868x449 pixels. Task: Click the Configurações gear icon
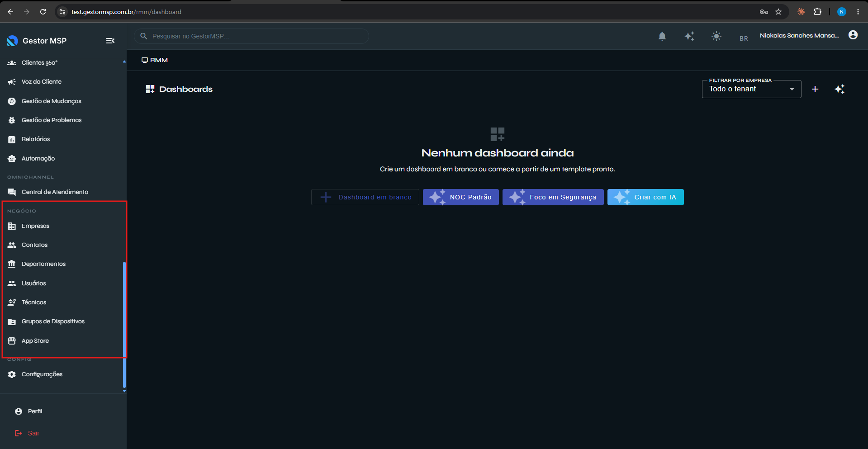12,374
